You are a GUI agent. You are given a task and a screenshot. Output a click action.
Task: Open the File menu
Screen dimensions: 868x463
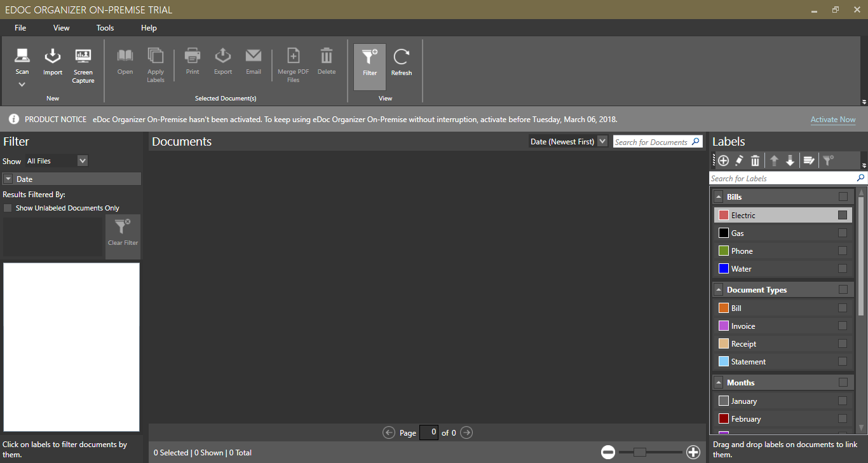pos(20,28)
